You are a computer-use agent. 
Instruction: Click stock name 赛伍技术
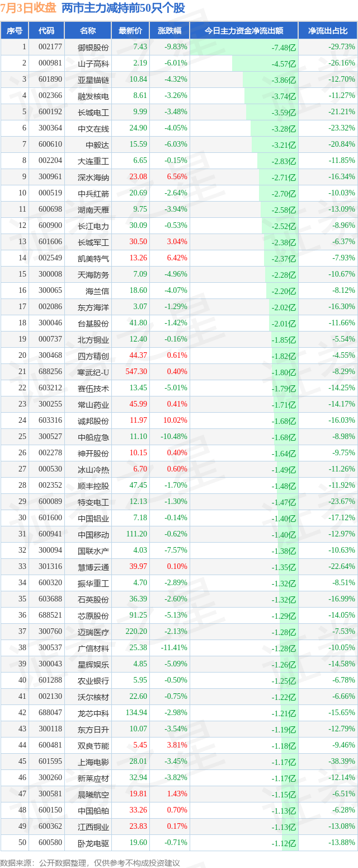93,388
